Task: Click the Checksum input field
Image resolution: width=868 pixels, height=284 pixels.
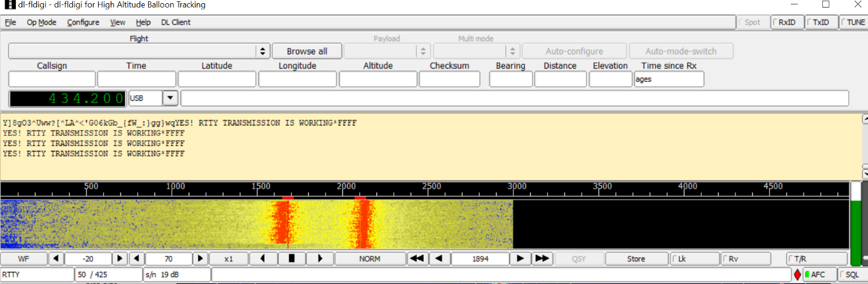Action: pyautogui.click(x=450, y=79)
